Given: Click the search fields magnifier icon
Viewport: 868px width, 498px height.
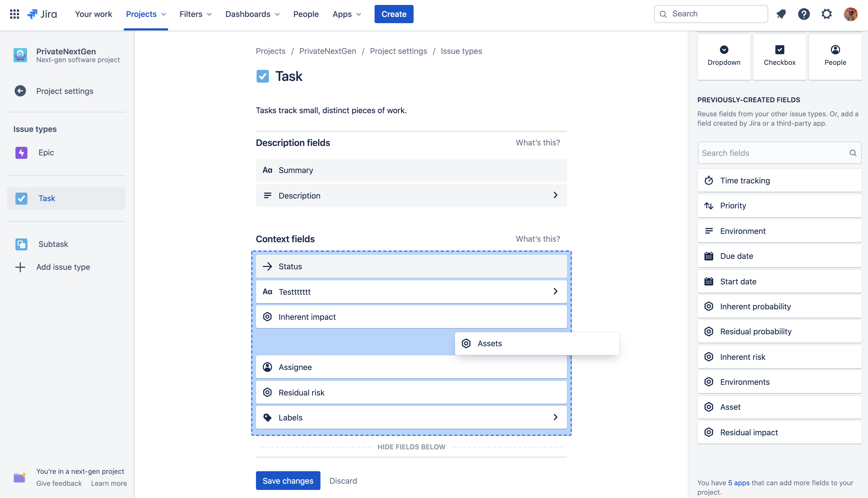Looking at the screenshot, I should [x=853, y=153].
